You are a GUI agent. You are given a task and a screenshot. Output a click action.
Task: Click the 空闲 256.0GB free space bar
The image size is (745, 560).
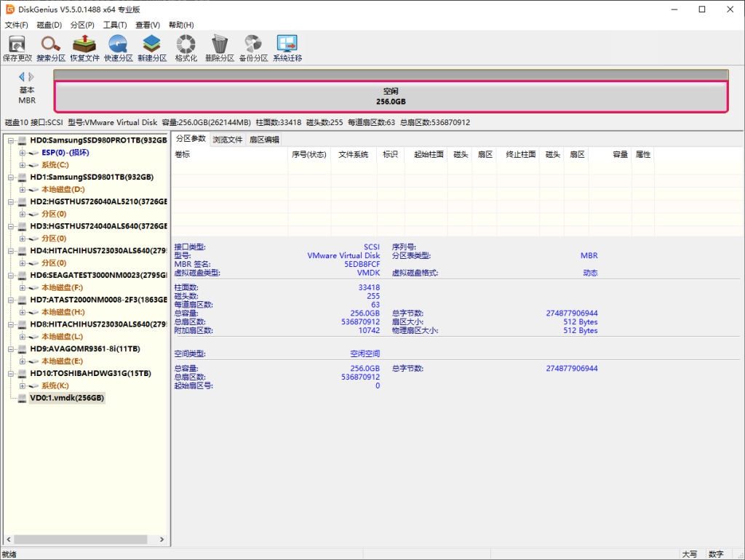[391, 97]
